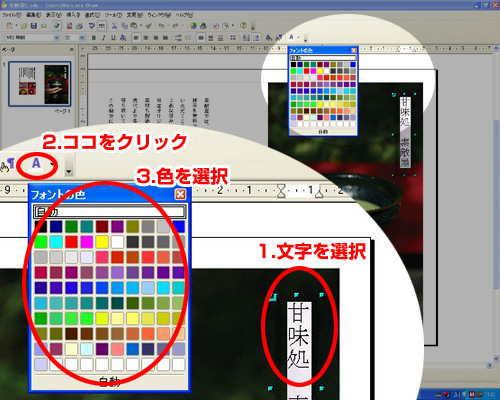Click the Undo arrow icon
Screen dimensions: 500x400
[x=161, y=26]
